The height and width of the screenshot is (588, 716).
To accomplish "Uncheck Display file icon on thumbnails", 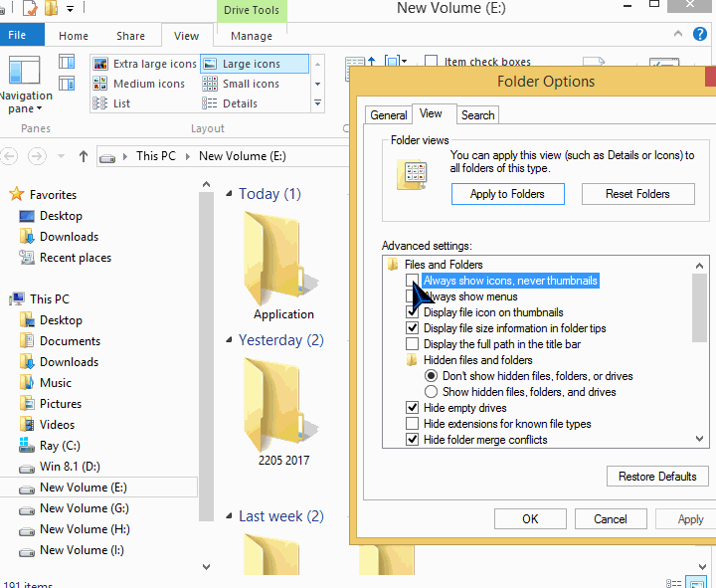I will point(412,312).
